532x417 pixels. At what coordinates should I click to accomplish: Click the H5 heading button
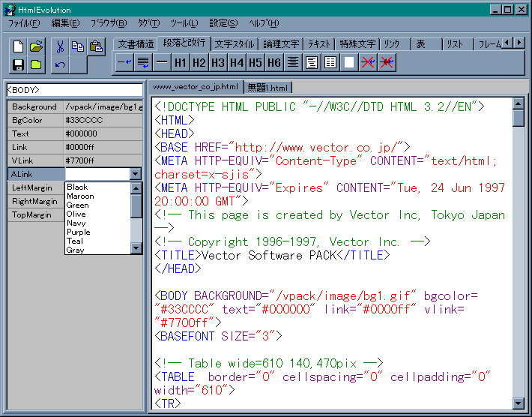click(256, 62)
